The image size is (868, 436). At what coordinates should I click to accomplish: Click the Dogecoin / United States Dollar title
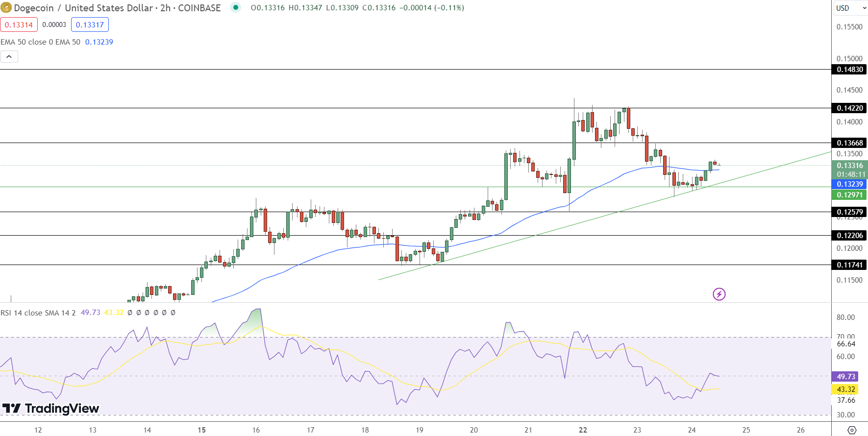coord(83,8)
